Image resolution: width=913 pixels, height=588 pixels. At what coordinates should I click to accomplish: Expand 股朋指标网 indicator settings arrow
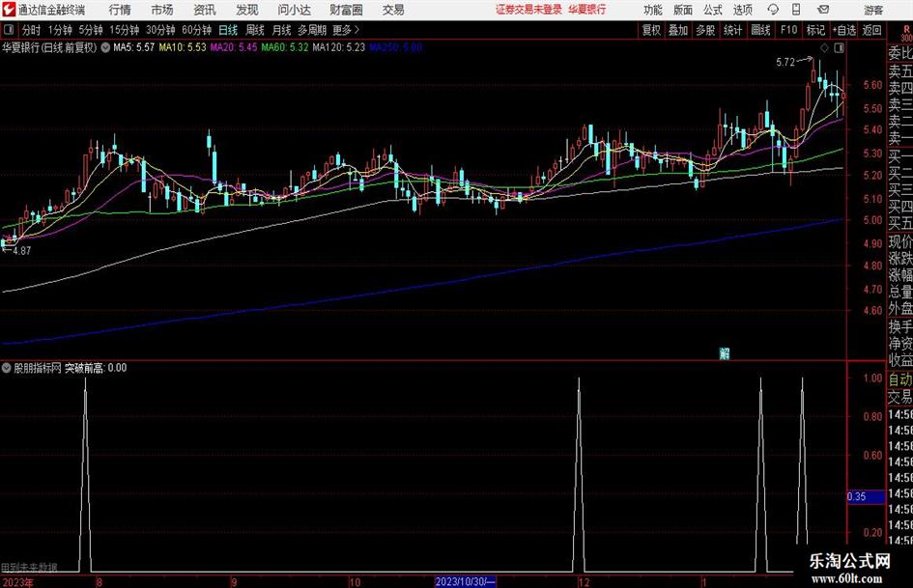pos(7,368)
